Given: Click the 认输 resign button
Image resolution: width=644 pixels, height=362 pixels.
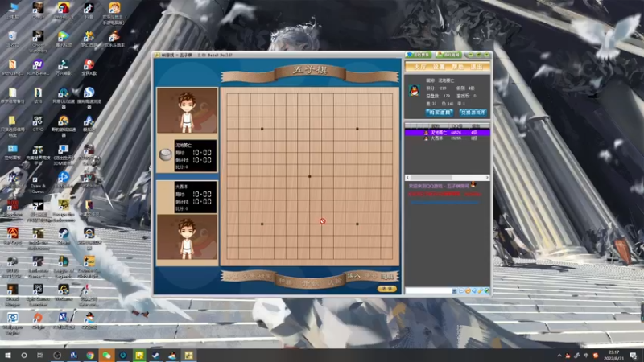Looking at the screenshot, I should tap(335, 282).
